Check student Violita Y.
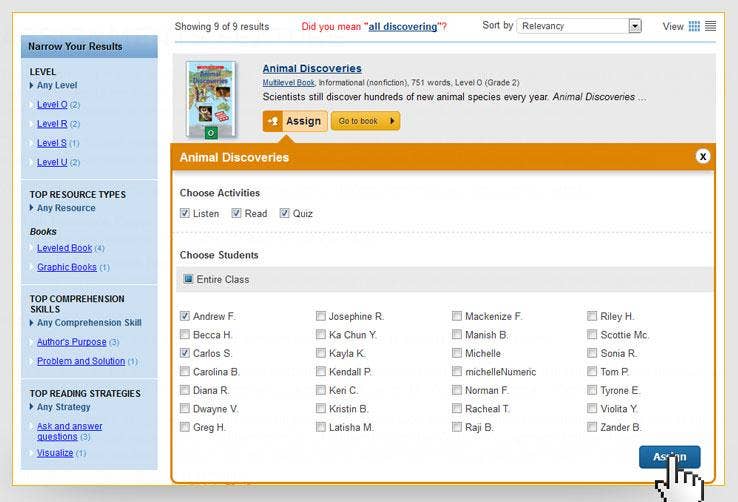Viewport: 738px width, 502px height. click(592, 408)
